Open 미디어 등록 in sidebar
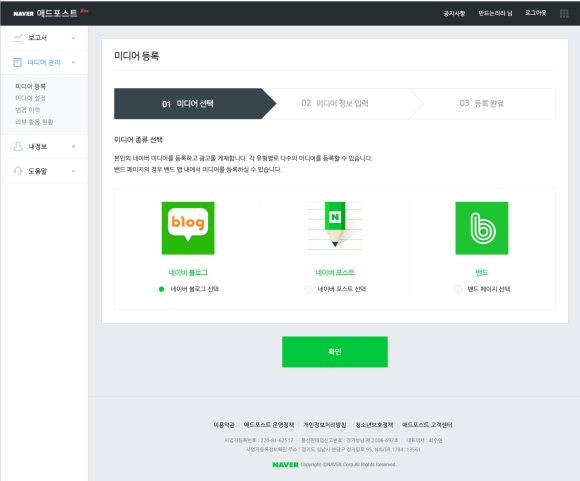Screen dimensions: 580x481 (30, 86)
